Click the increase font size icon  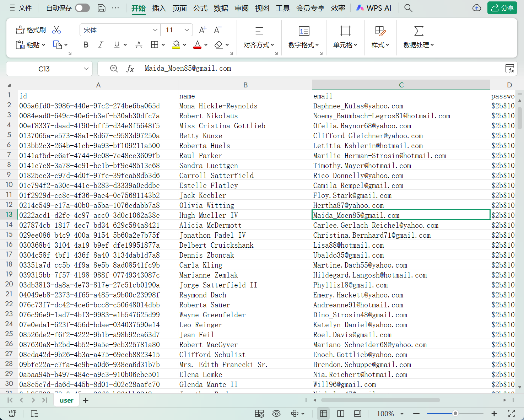click(x=202, y=30)
